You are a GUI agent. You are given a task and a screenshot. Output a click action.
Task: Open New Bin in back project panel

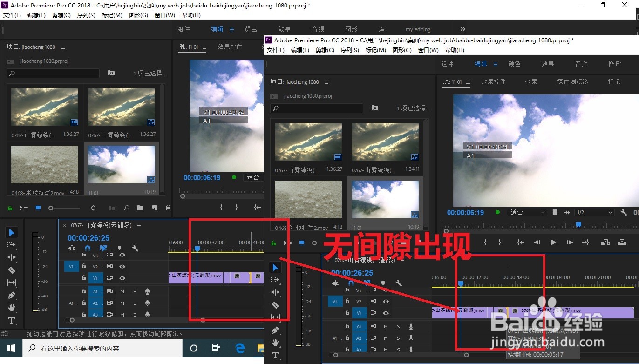(x=140, y=208)
